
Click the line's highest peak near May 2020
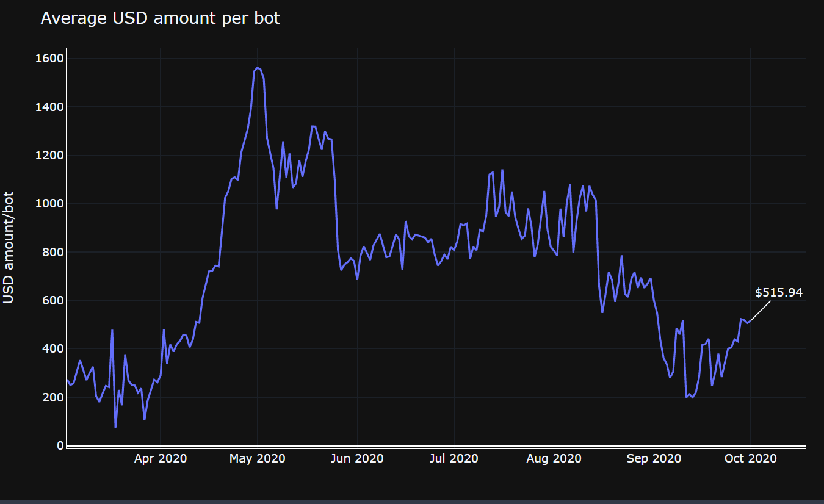coord(258,68)
